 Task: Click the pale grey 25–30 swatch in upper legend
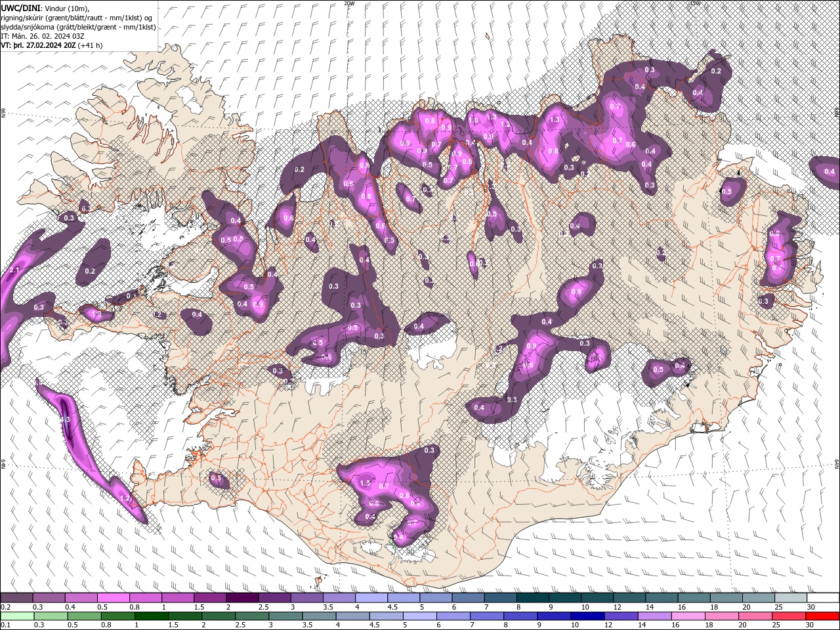(x=791, y=598)
